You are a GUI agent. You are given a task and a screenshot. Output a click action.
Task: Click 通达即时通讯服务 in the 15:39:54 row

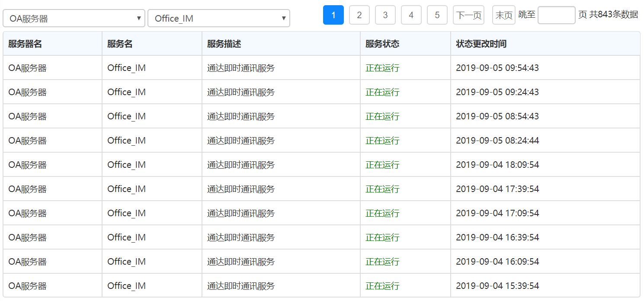241,286
